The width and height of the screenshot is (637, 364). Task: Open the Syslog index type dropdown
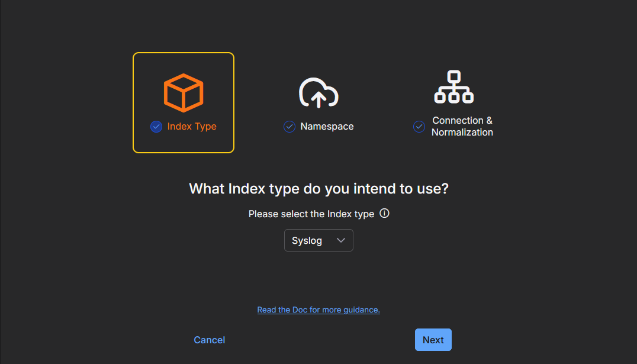318,240
